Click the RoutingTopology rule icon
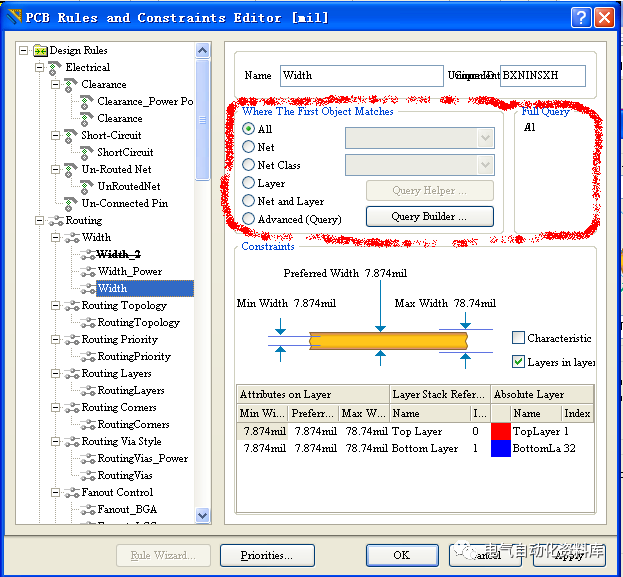This screenshot has width=623, height=577. [x=88, y=322]
